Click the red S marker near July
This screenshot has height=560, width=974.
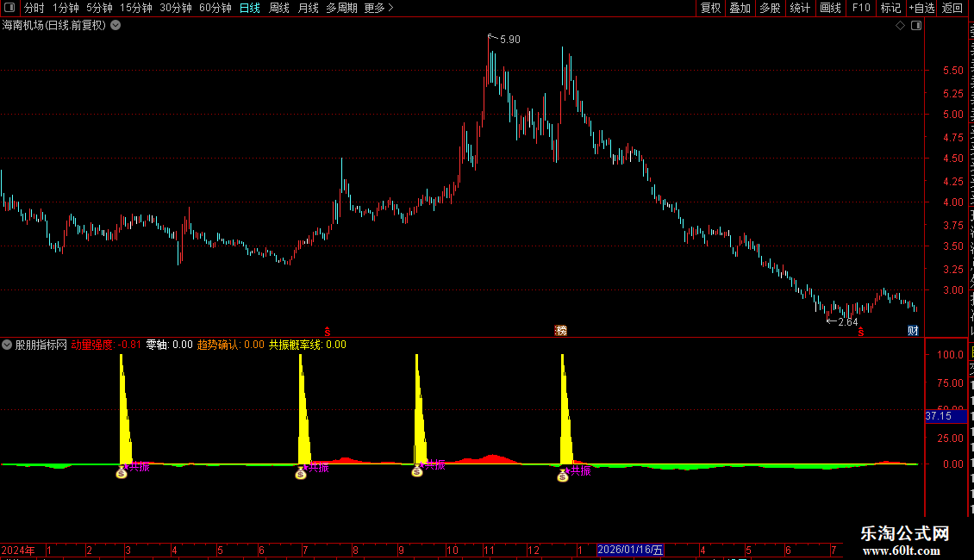click(328, 332)
